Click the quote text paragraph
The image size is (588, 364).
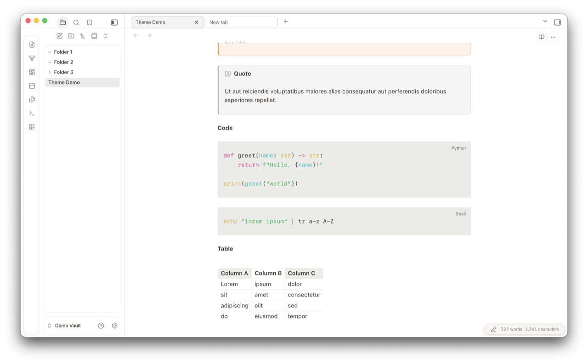(x=335, y=95)
